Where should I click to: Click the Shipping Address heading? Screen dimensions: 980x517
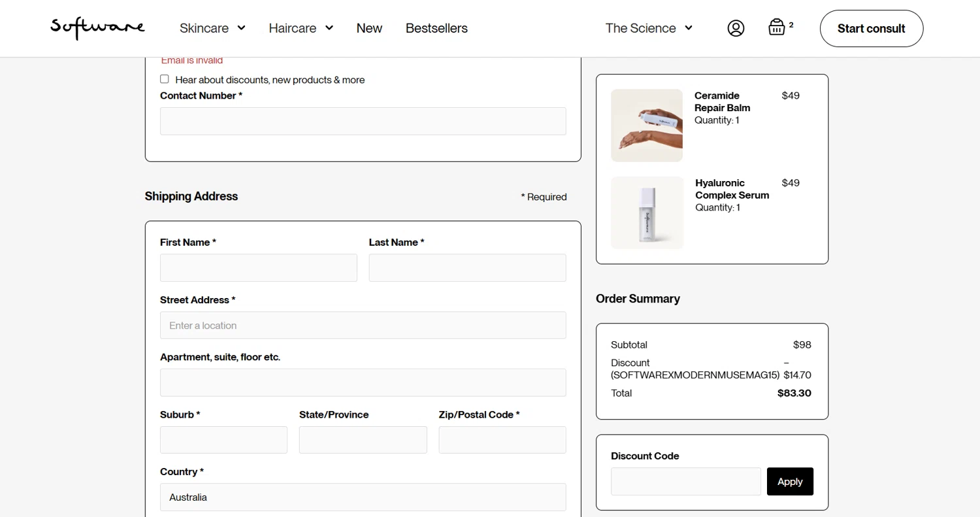pos(191,196)
